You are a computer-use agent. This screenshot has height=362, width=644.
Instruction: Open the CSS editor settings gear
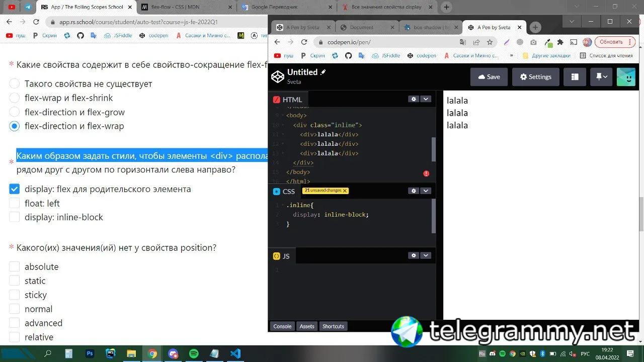(x=414, y=191)
